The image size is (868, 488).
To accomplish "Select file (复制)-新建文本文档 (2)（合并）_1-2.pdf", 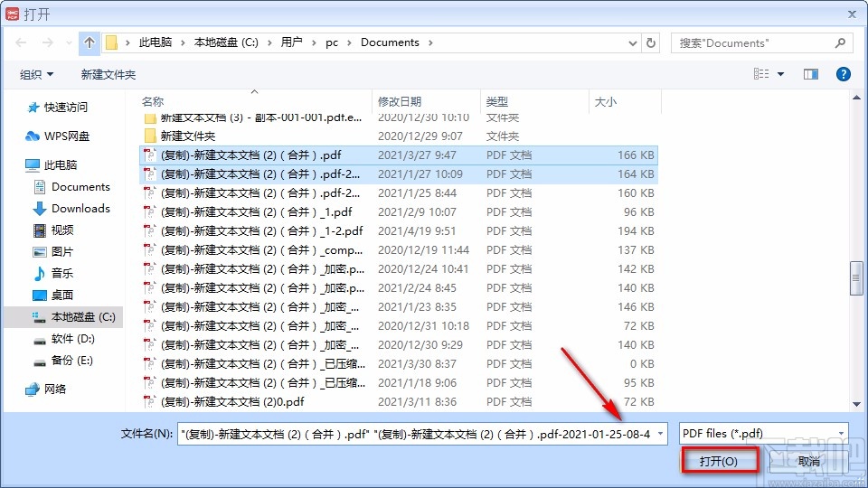I will pos(399,230).
